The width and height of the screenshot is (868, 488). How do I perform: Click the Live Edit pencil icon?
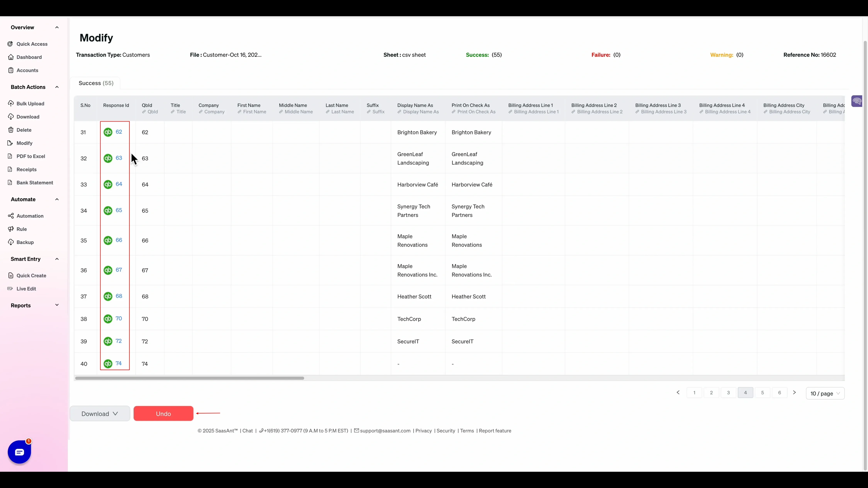click(10, 288)
